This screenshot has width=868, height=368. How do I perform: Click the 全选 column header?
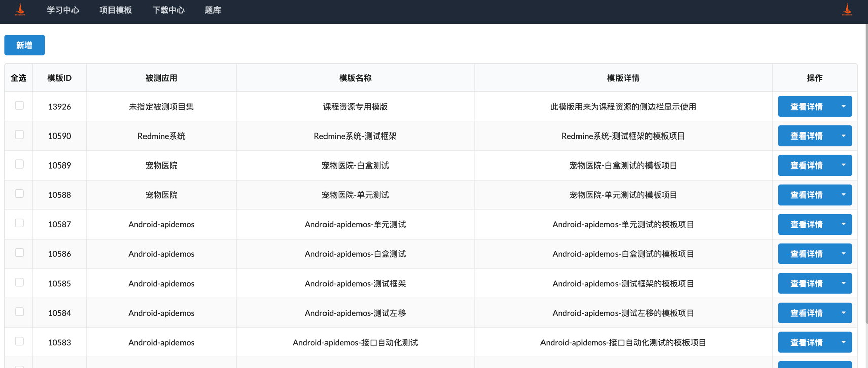pos(19,78)
